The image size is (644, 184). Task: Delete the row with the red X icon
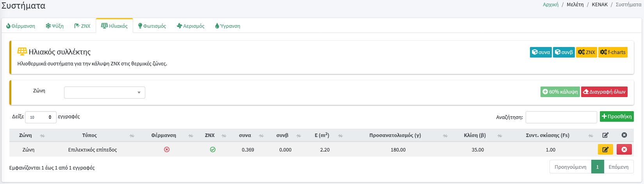click(624, 150)
